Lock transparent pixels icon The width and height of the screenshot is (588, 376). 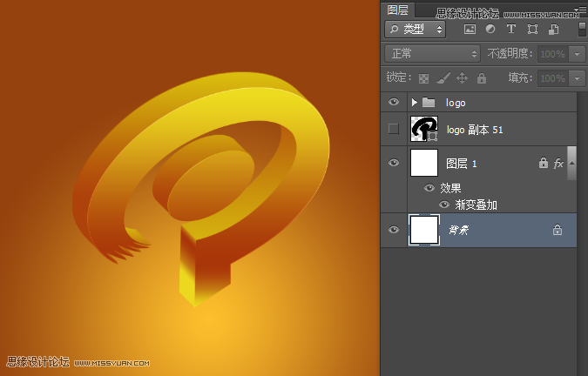point(423,78)
